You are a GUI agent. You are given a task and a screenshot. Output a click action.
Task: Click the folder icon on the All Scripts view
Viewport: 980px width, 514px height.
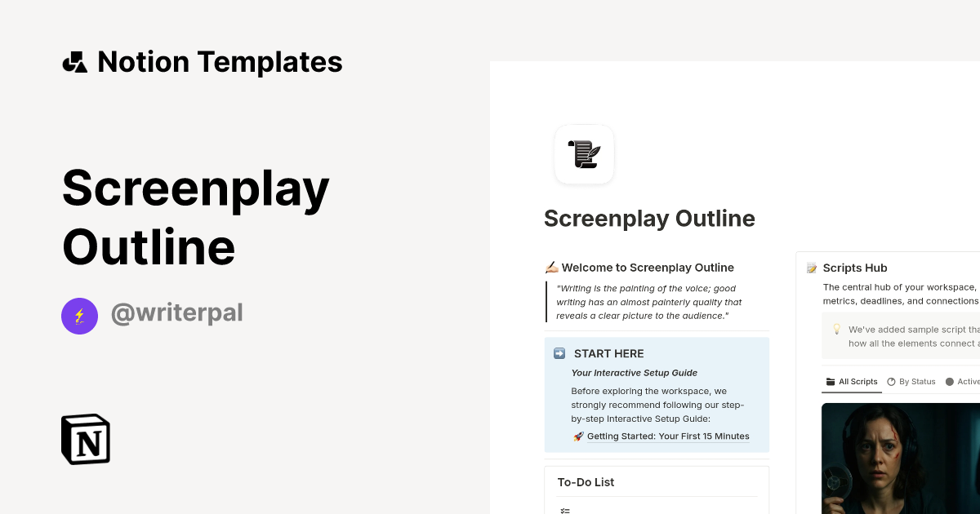point(829,381)
